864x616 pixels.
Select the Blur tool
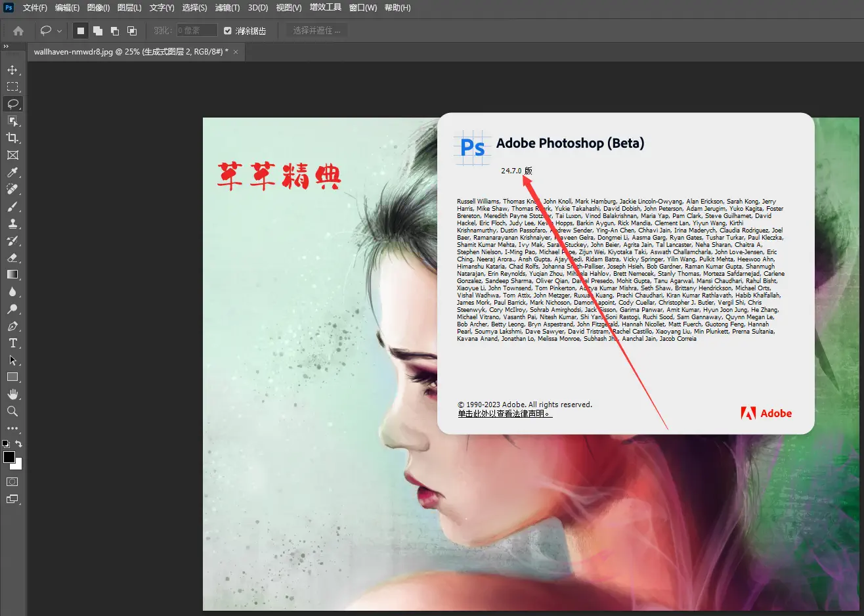(x=12, y=292)
